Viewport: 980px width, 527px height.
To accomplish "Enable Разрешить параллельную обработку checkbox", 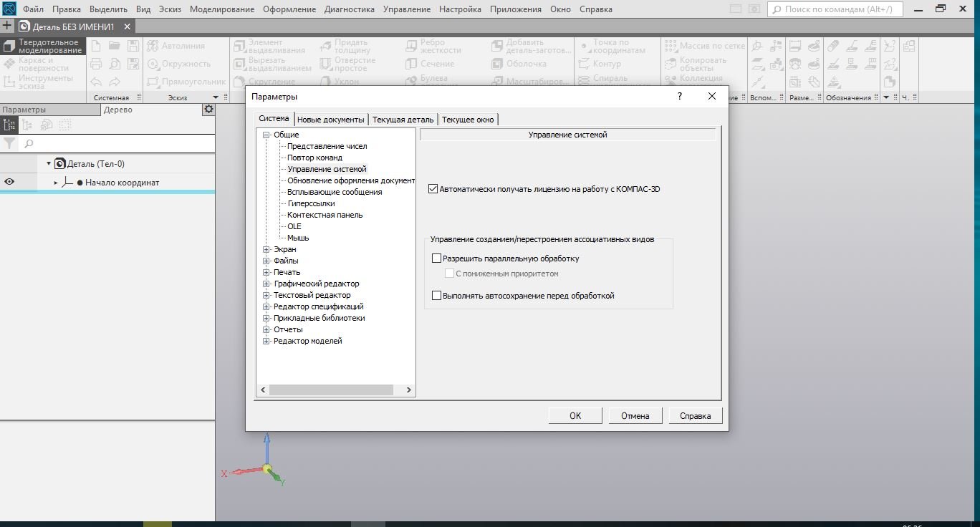I will (436, 258).
